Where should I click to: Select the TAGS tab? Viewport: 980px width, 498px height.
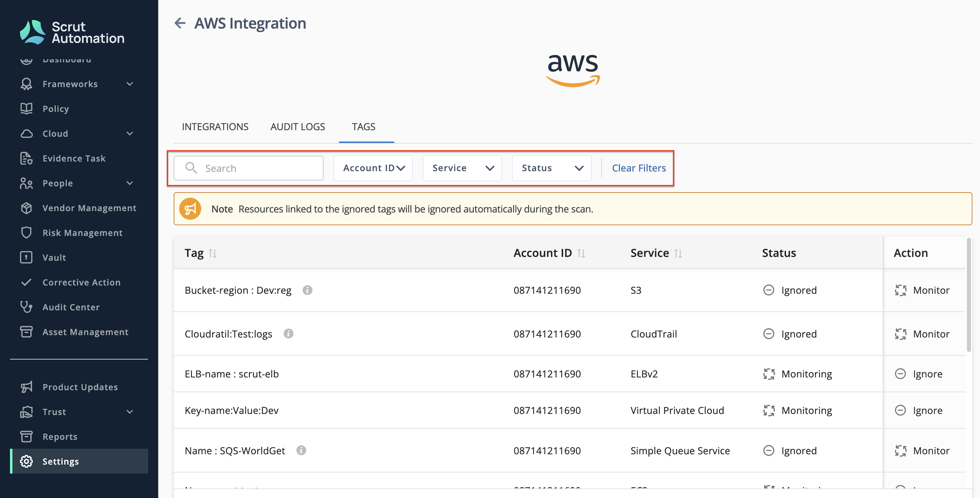pos(364,127)
